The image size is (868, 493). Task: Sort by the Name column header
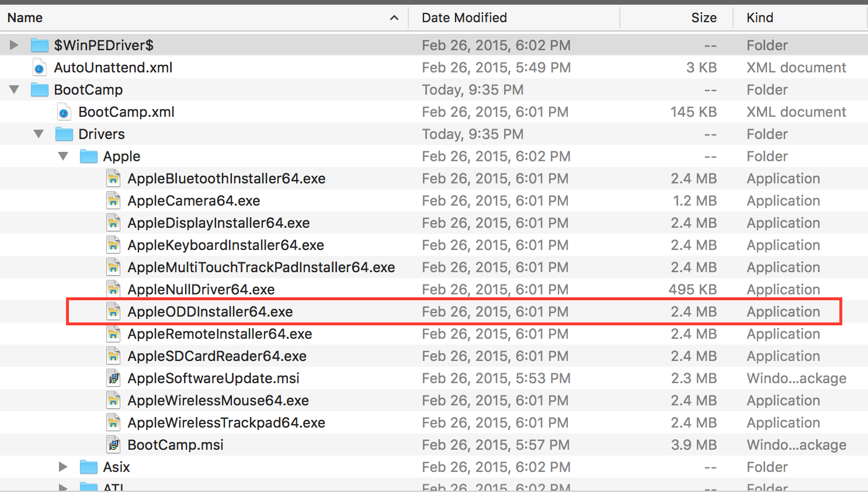pos(204,18)
